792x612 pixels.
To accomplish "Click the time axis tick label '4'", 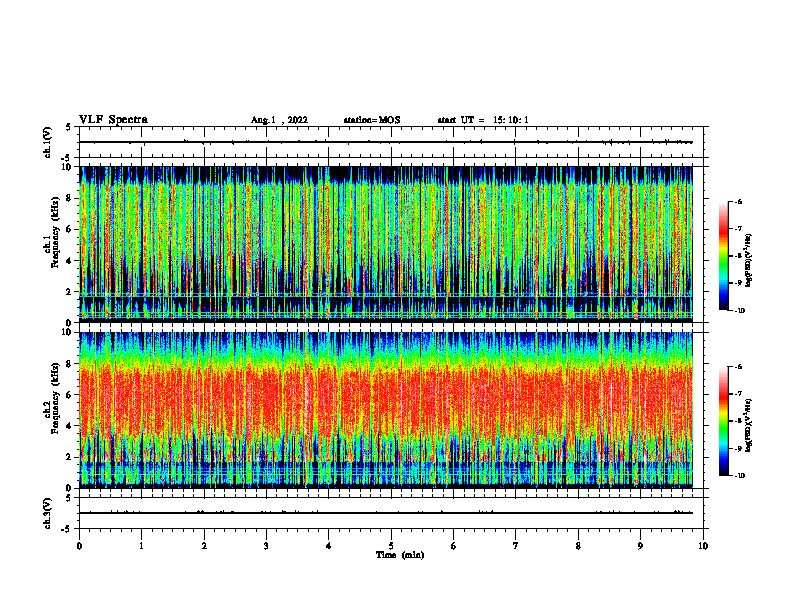I will [329, 546].
